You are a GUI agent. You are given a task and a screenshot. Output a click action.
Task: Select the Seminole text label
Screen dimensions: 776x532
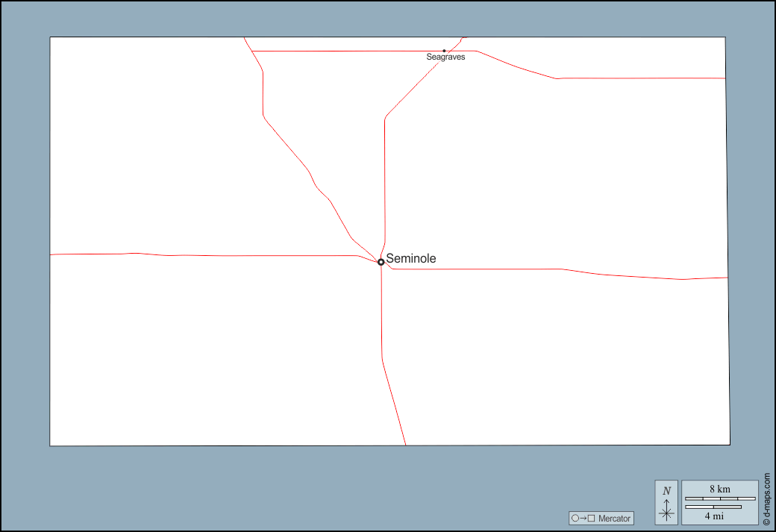[x=410, y=259]
